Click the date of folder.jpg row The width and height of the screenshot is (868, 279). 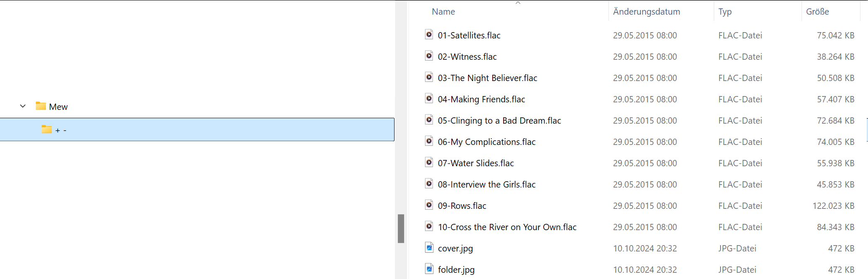pos(645,270)
